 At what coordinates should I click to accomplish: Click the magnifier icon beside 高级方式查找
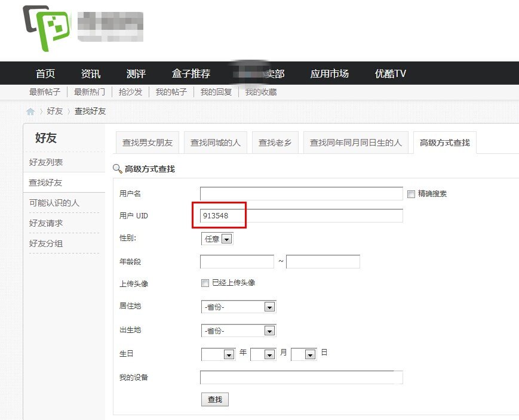[x=117, y=169]
